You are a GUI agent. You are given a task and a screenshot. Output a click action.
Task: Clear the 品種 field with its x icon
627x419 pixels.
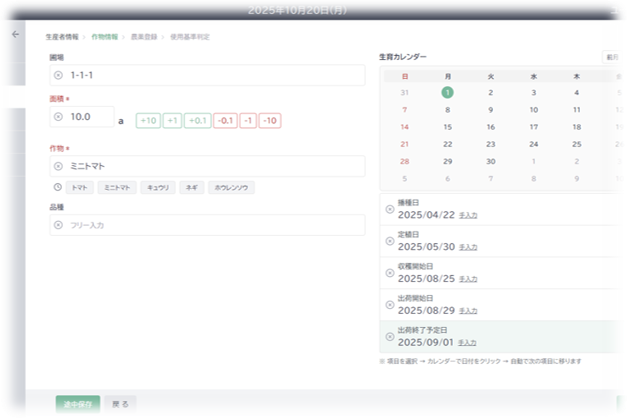(58, 225)
